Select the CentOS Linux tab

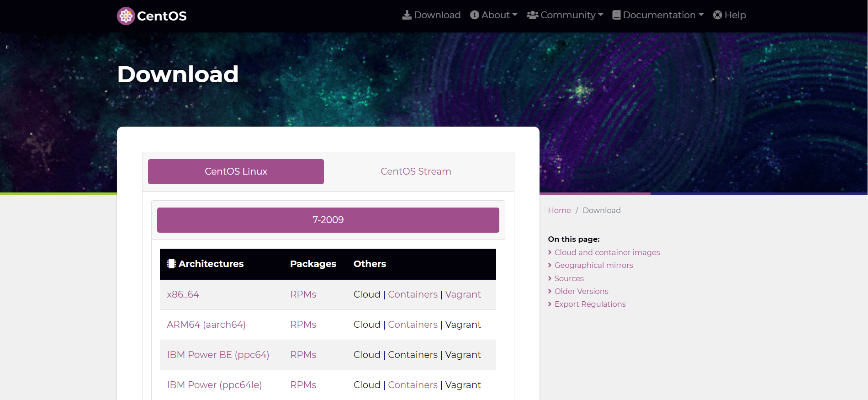236,171
